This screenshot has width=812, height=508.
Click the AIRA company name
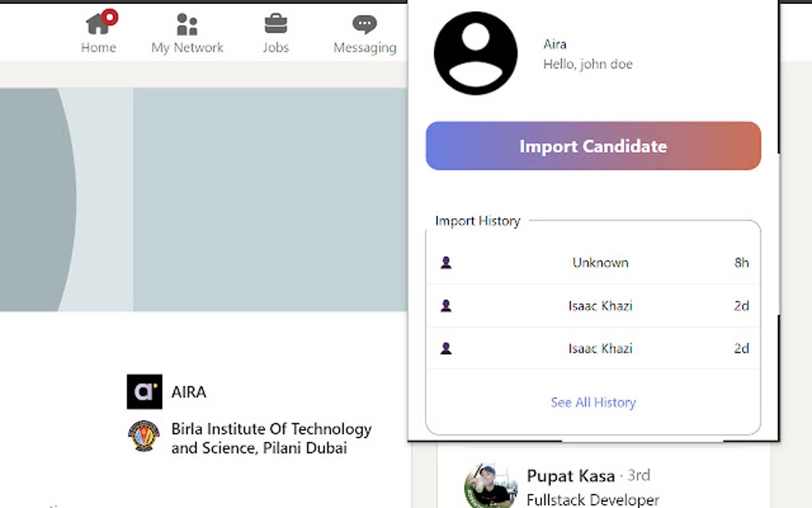[189, 392]
